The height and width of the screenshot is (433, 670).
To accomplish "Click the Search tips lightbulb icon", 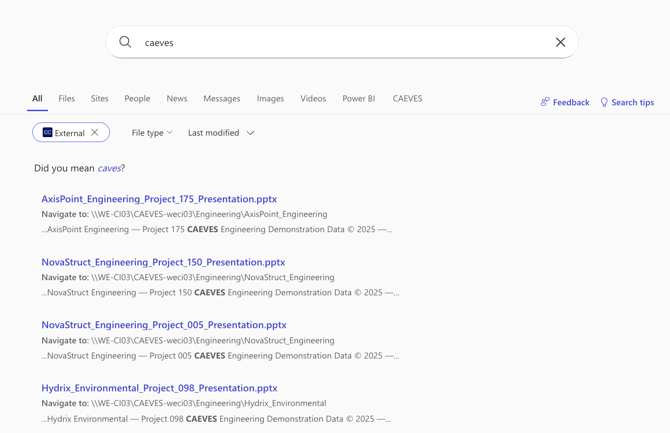I will click(x=604, y=102).
